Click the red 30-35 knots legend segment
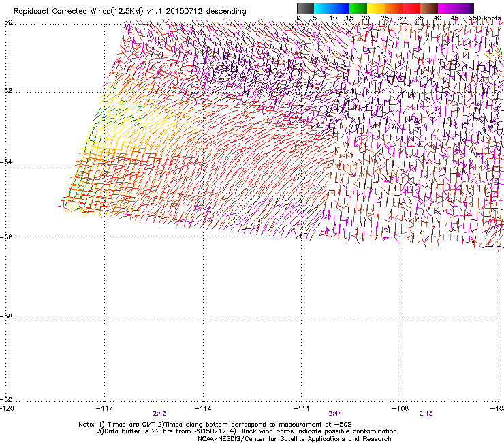This screenshot has height=443, width=504. pos(411,8)
